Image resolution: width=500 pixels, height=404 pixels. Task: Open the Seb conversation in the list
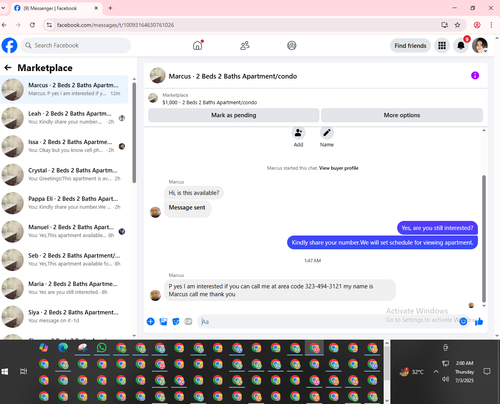pyautogui.click(x=64, y=259)
